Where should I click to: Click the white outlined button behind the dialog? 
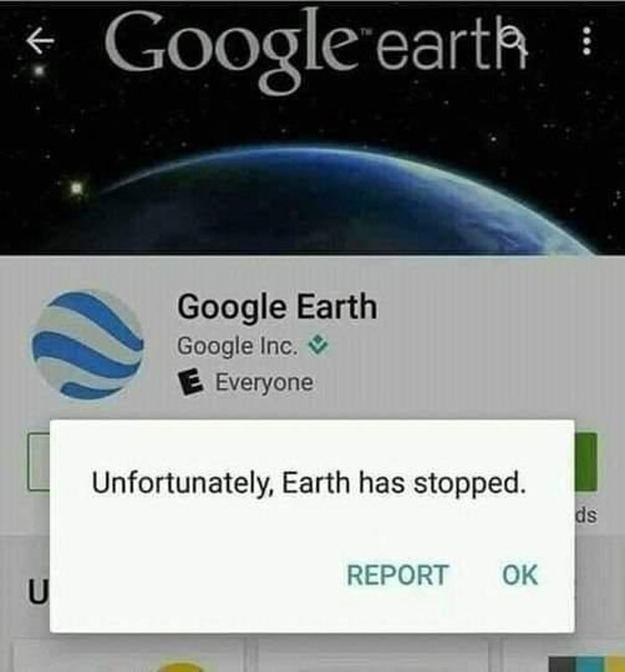point(38,462)
